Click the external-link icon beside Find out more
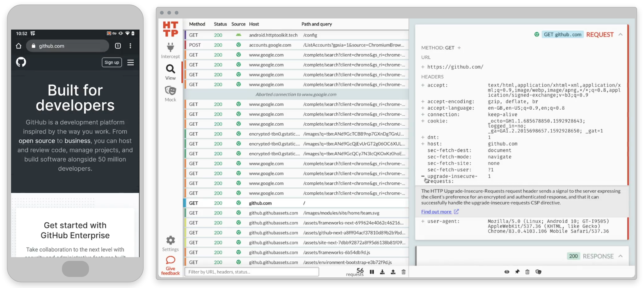Viewport: 644px width, 288px height. (x=456, y=212)
